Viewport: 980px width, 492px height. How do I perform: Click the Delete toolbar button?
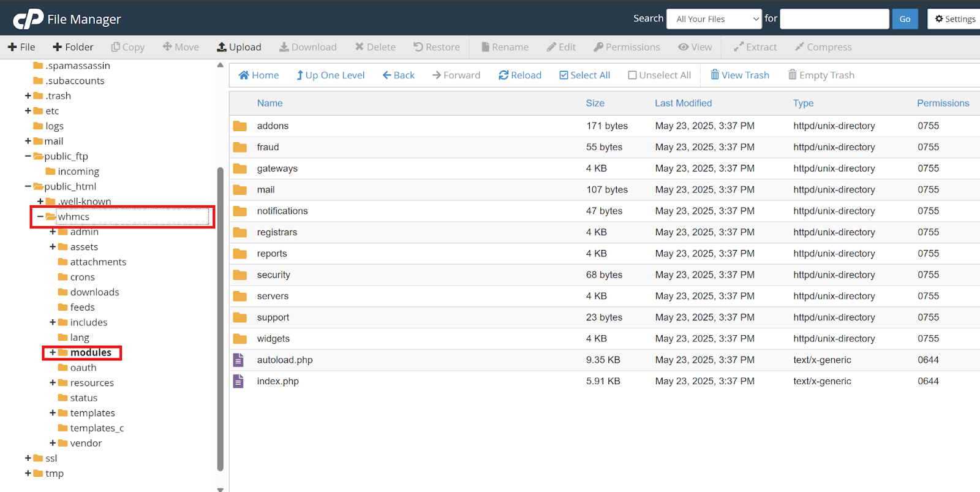pos(375,47)
